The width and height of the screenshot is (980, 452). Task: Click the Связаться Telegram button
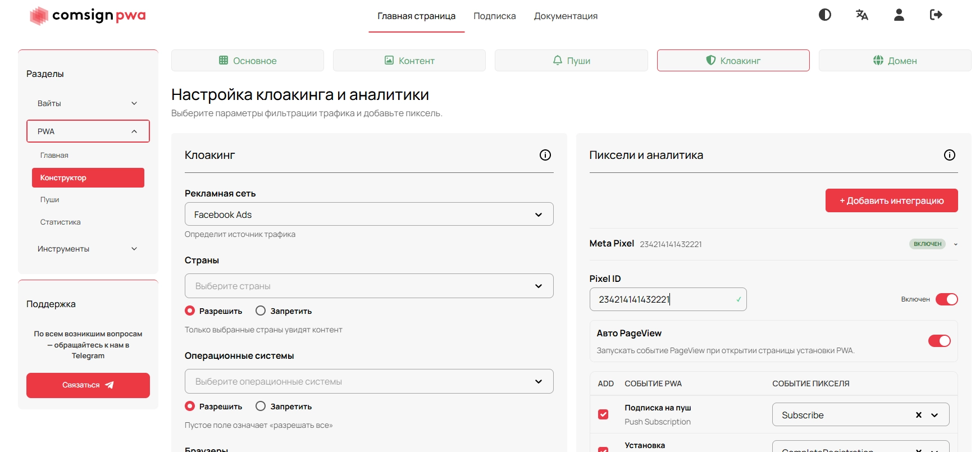(x=88, y=385)
